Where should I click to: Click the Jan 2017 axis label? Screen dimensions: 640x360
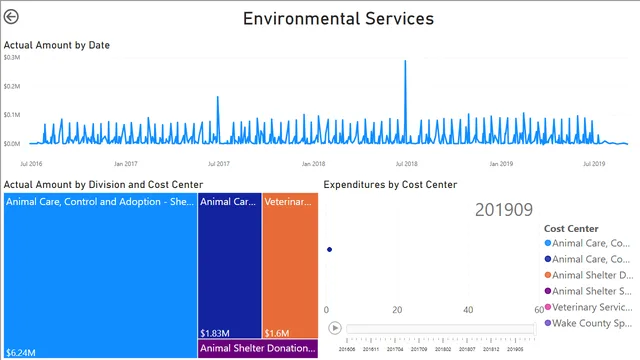click(126, 164)
